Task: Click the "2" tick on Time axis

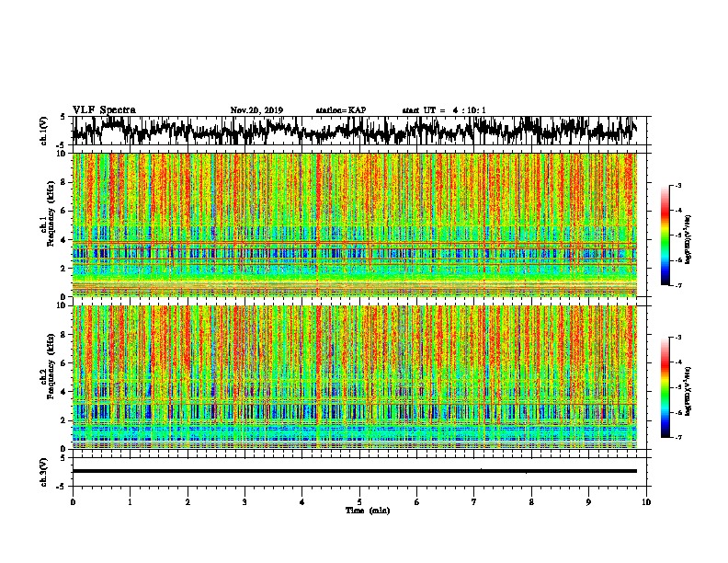Action: (x=188, y=502)
